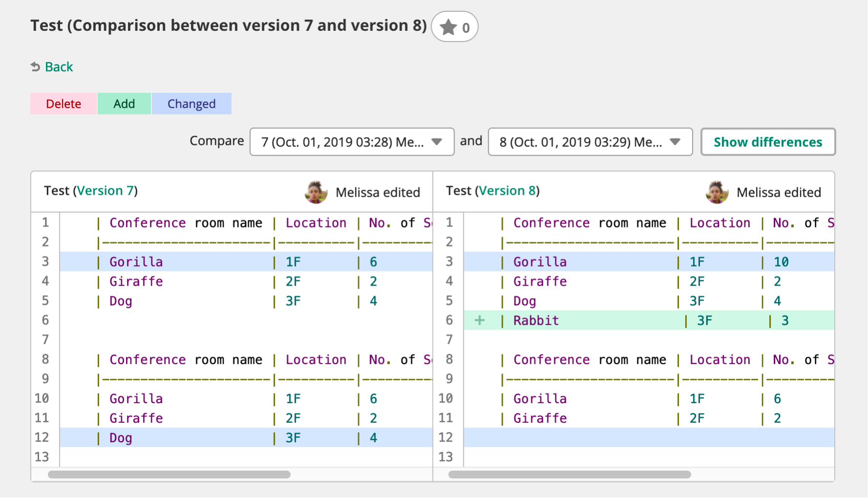868x498 pixels.
Task: Open the version 8 comparison dropdown
Action: click(x=590, y=142)
